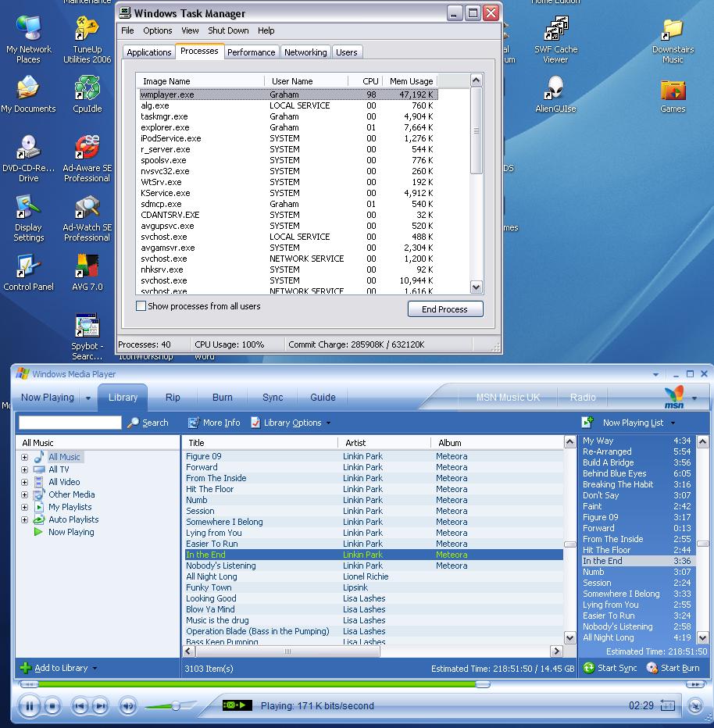
Task: Open AVG 7.0 desktop icon
Action: pyautogui.click(x=87, y=268)
